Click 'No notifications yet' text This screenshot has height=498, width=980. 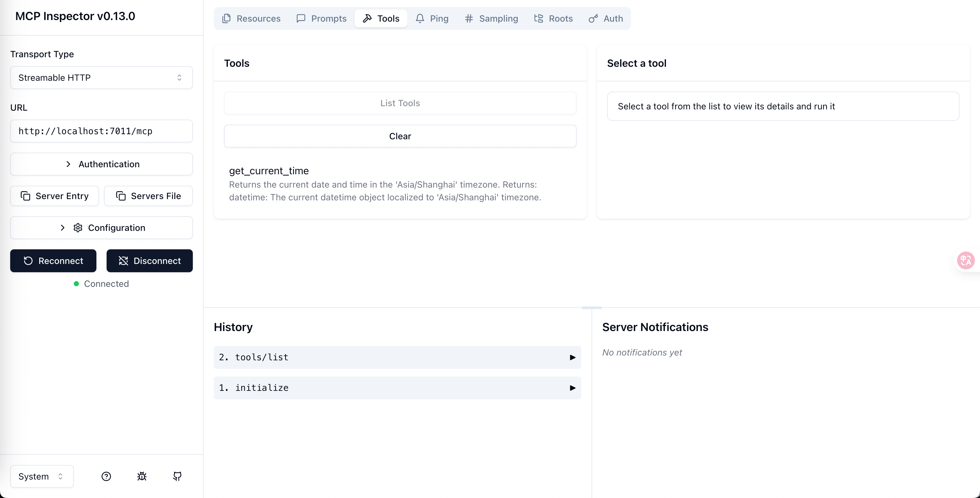tap(642, 352)
